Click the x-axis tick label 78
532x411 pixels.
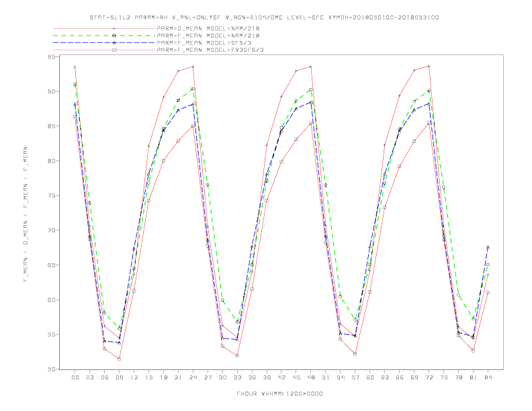click(x=459, y=377)
